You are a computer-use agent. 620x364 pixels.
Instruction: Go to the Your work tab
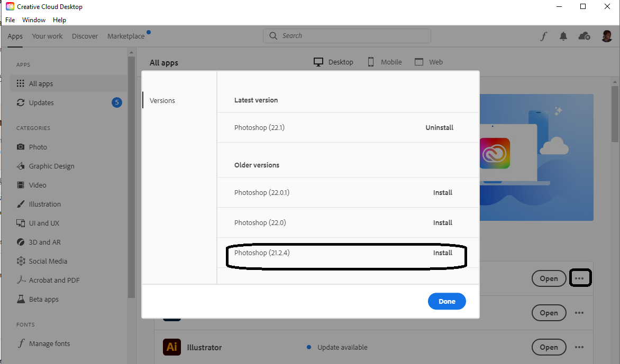pos(47,35)
